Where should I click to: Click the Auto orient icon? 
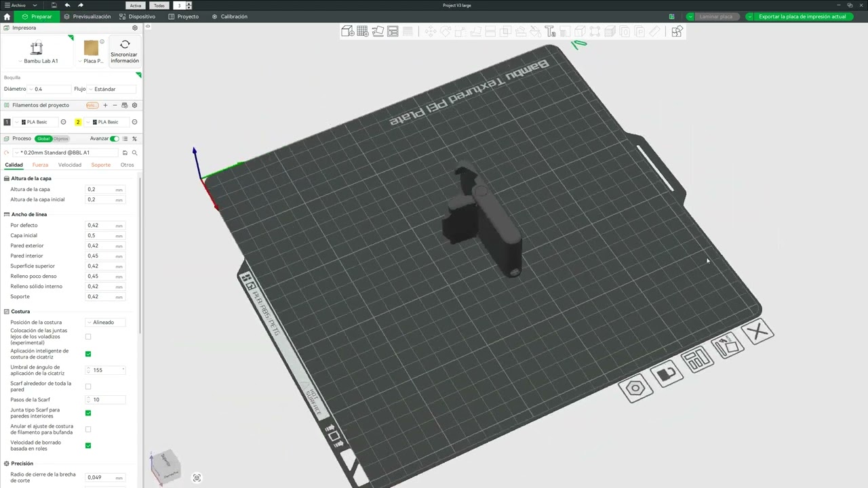(x=378, y=31)
